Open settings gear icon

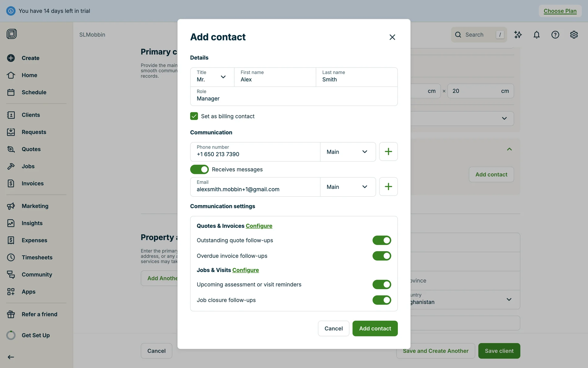[x=574, y=35]
